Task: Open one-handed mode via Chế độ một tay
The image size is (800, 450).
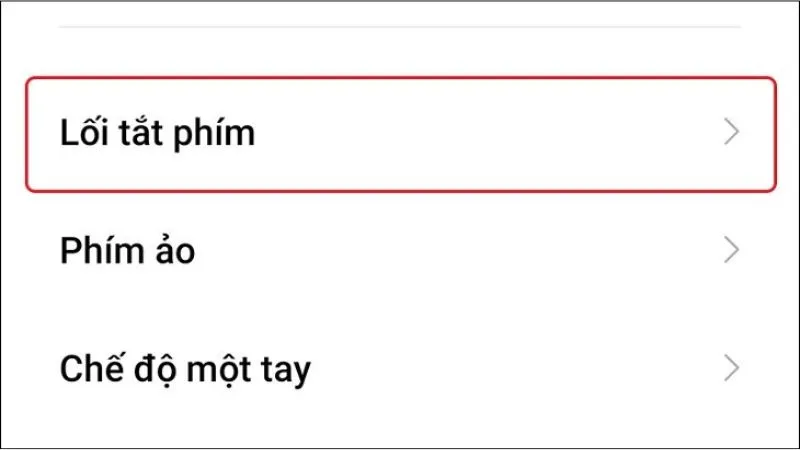Action: tap(401, 368)
